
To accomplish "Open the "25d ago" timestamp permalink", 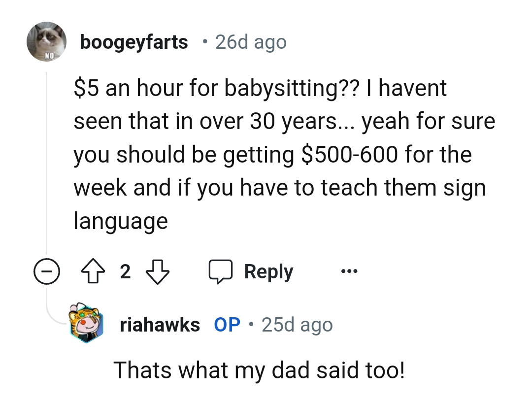I will tap(297, 325).
